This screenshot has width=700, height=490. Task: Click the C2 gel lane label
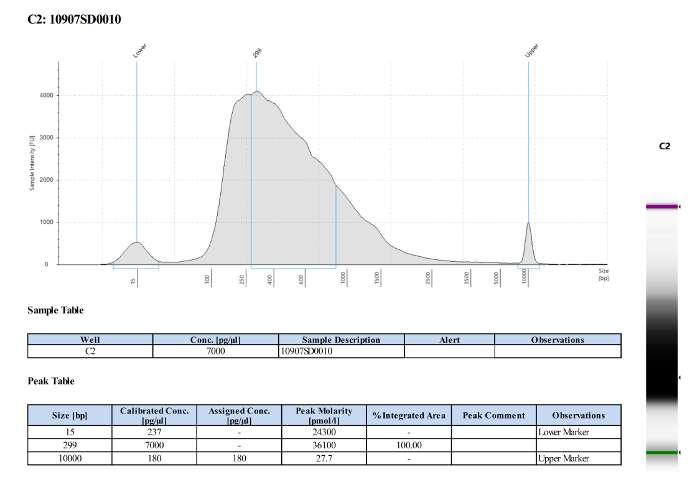click(664, 146)
